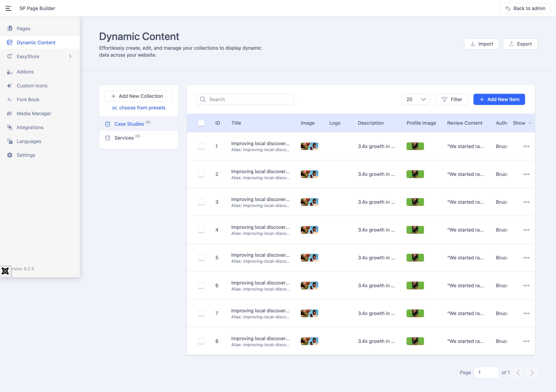Toggle the select-all header checkbox
This screenshot has height=392, width=556.
[201, 123]
